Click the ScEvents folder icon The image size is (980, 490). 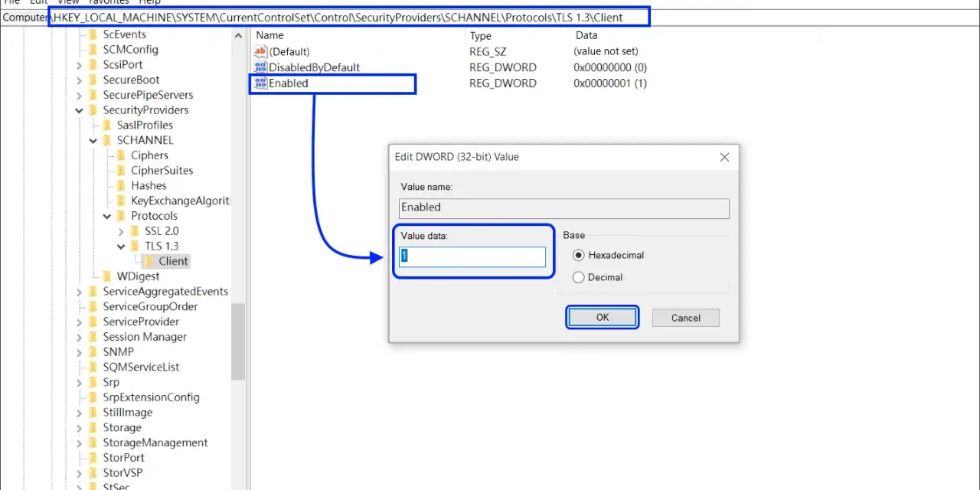click(93, 34)
